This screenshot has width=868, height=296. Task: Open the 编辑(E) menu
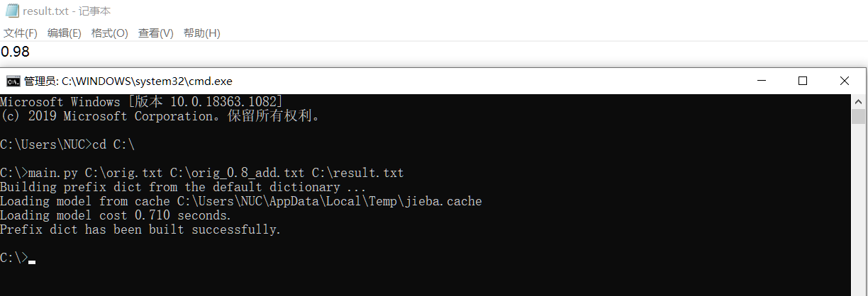[64, 33]
